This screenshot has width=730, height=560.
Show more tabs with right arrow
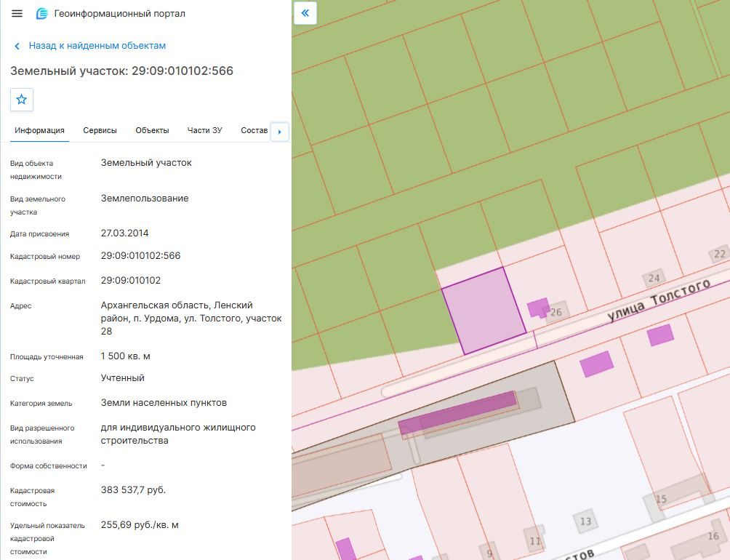[280, 132]
